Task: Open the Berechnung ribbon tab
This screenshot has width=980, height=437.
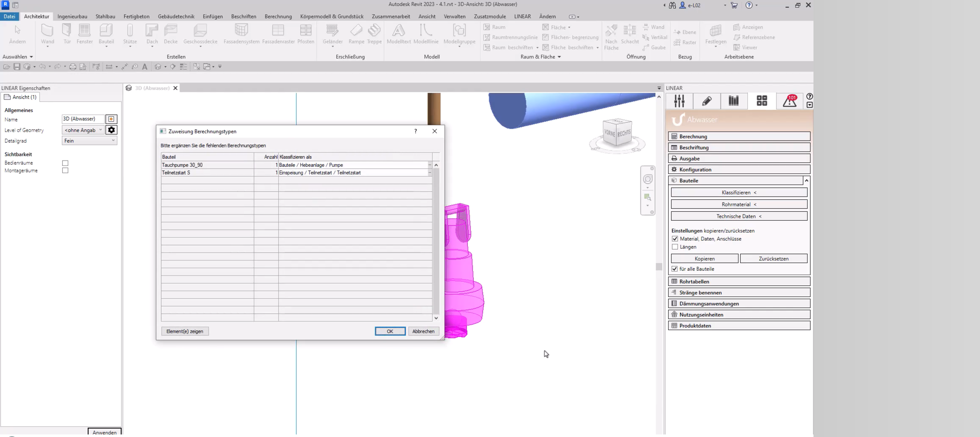Action: pyautogui.click(x=278, y=16)
